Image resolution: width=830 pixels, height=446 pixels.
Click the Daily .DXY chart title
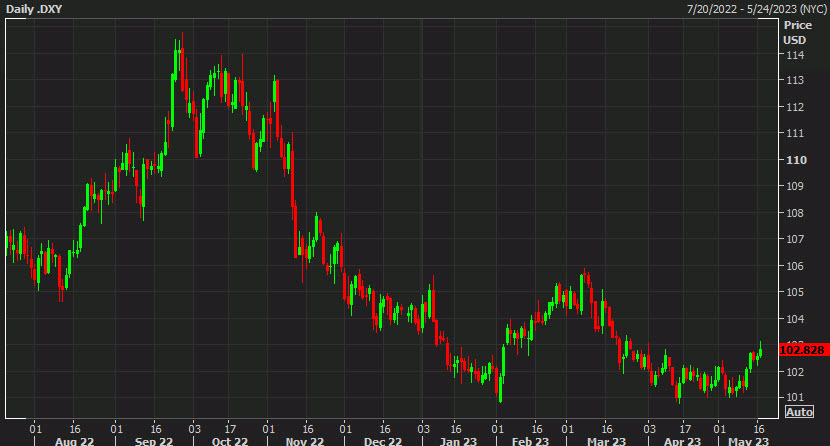coord(34,9)
